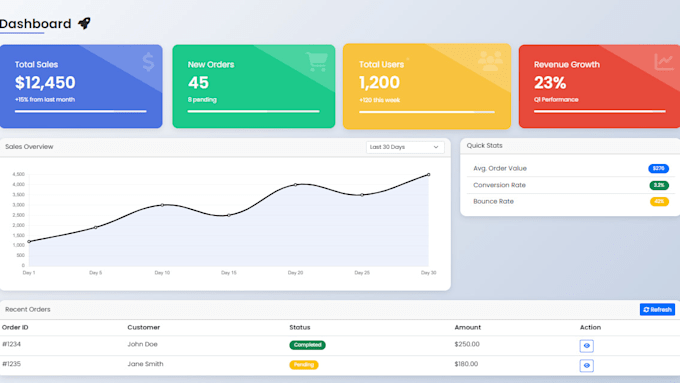Viewport: 680px width, 383px height.
Task: Click the chart line icon on Revenue Growth card
Action: 664,62
